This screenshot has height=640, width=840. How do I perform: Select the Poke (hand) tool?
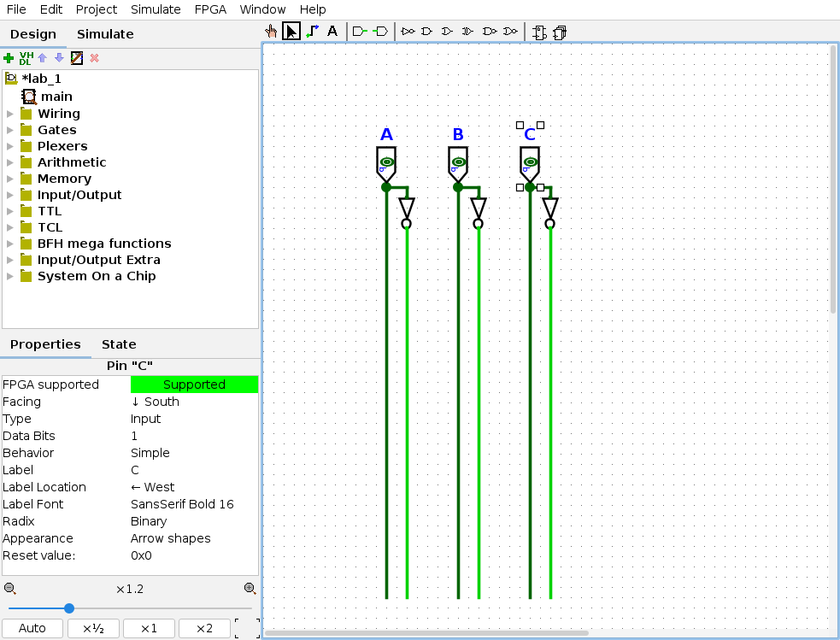tap(271, 32)
